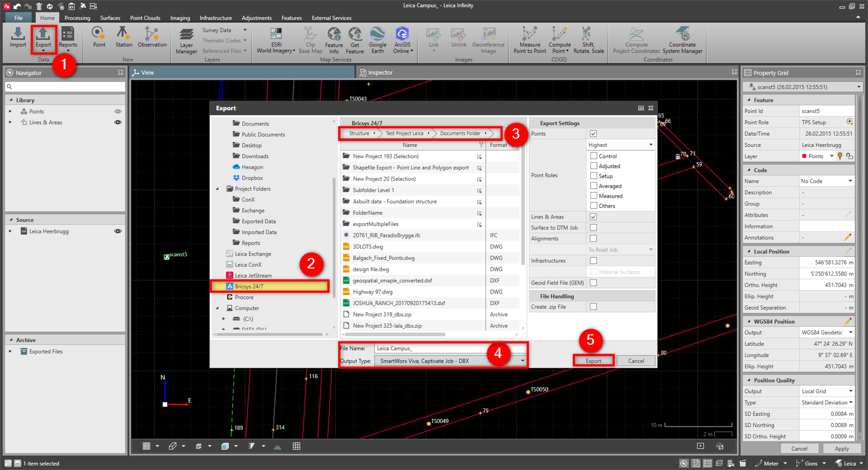
Task: Click the Name column filter icon
Action: point(481,145)
